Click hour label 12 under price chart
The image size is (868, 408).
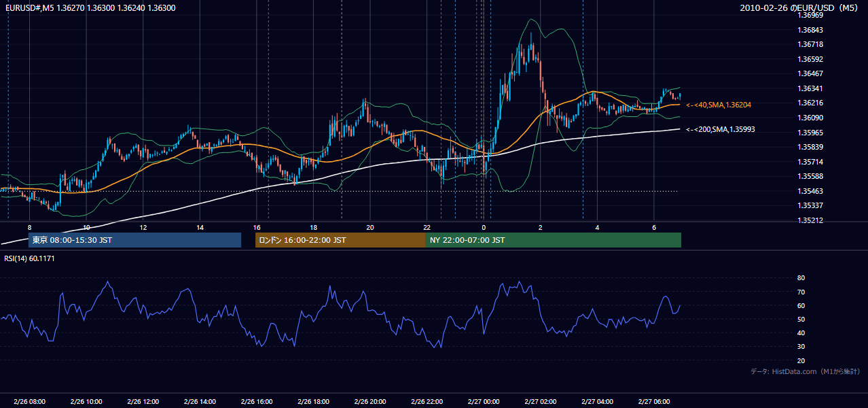(143, 227)
